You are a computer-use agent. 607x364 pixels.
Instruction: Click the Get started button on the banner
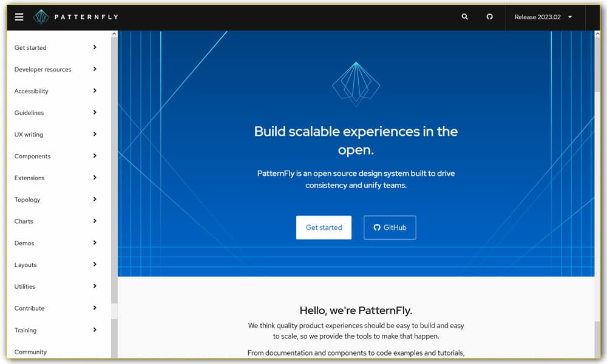pos(324,227)
